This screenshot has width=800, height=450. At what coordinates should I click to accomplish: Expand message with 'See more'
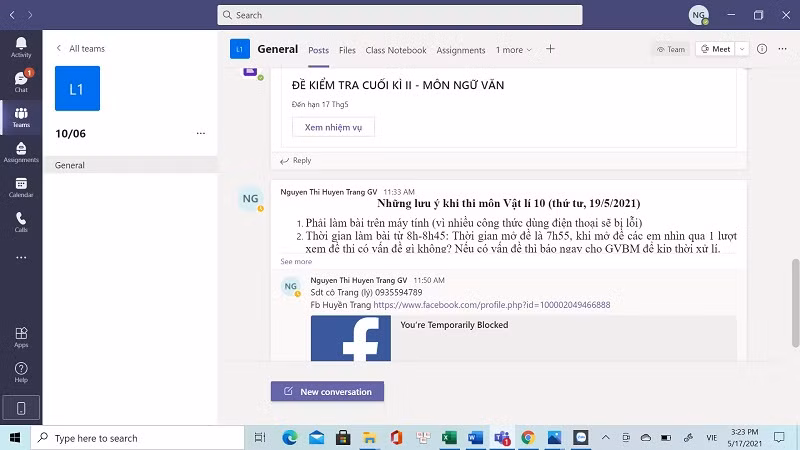coord(296,261)
